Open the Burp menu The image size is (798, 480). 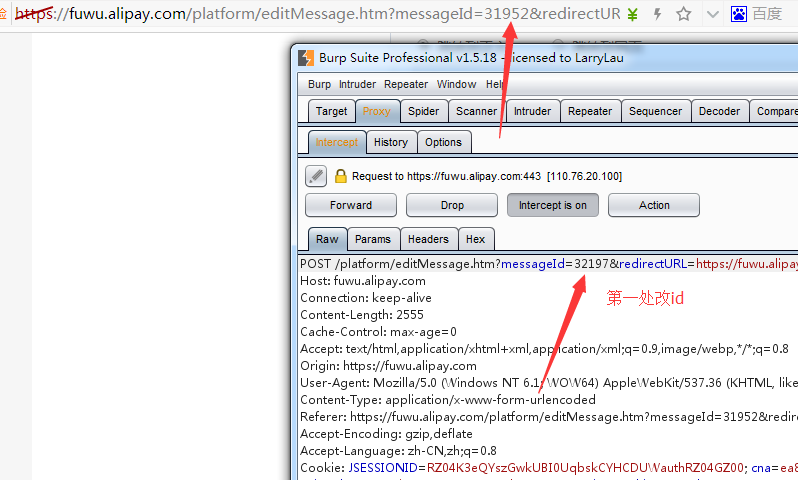319,84
